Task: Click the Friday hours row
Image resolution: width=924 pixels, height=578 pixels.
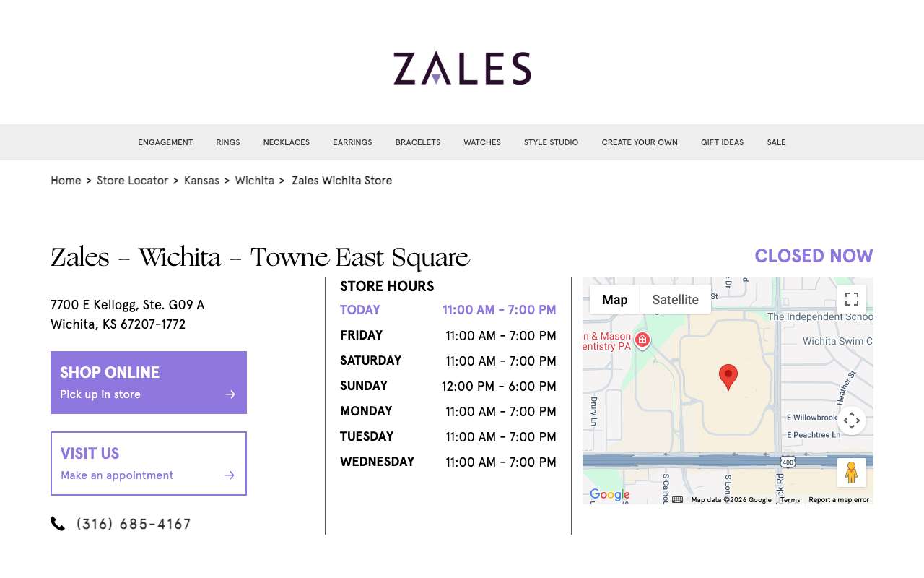Action: point(448,335)
